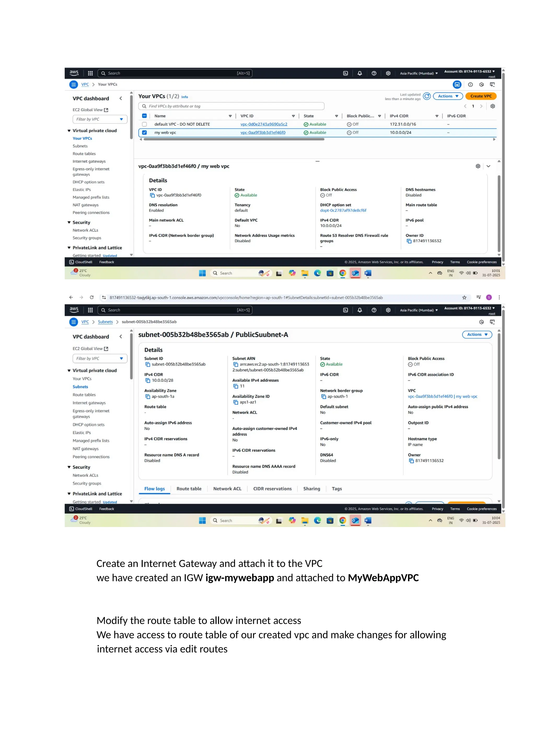Click the refresh icon beside Actions
The width and height of the screenshot is (535, 756).
click(427, 96)
